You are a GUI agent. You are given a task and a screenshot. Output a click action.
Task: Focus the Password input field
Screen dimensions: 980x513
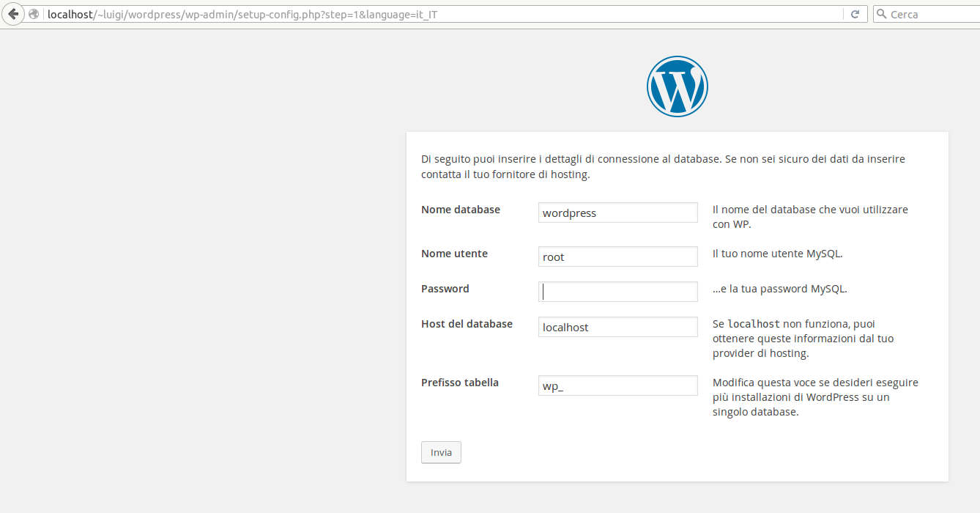pyautogui.click(x=618, y=292)
